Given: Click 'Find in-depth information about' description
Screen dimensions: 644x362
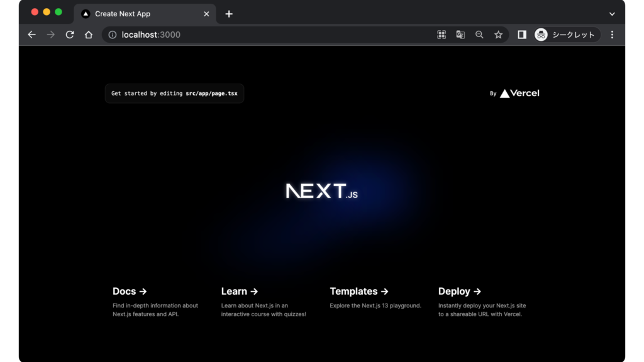Looking at the screenshot, I should tap(155, 305).
